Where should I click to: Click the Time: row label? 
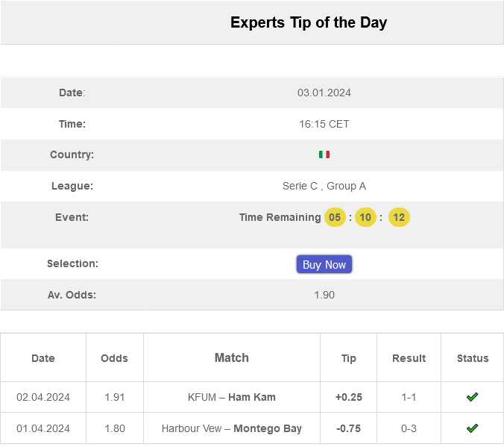coord(72,124)
